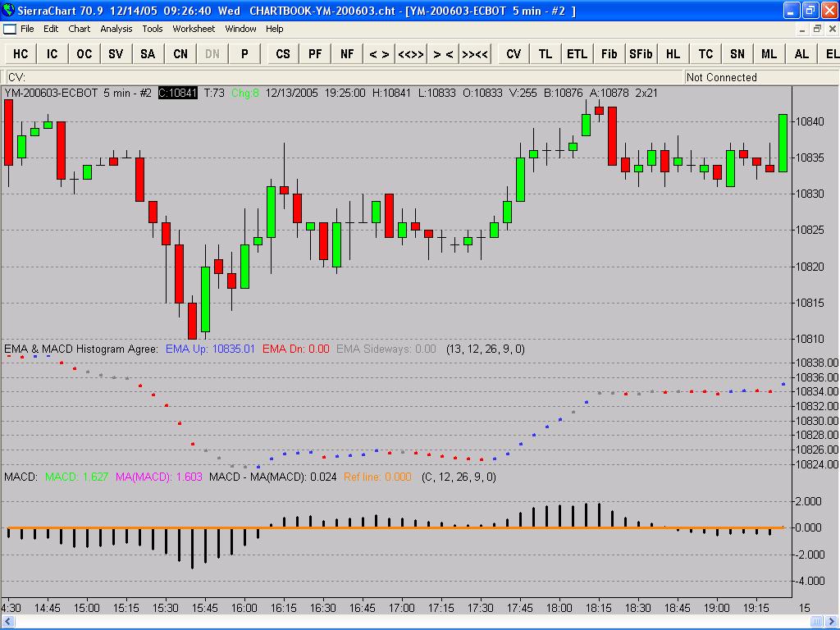Open the Chart menu

(x=80, y=29)
